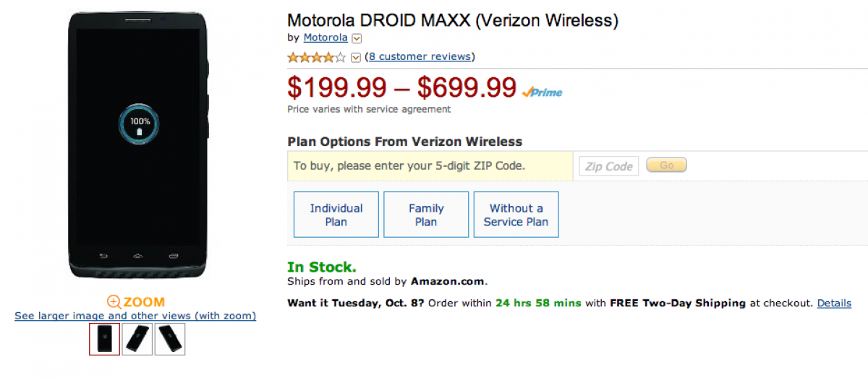Choose Without a Service Plan option
Viewport: 868px width, 380px height.
(x=516, y=215)
